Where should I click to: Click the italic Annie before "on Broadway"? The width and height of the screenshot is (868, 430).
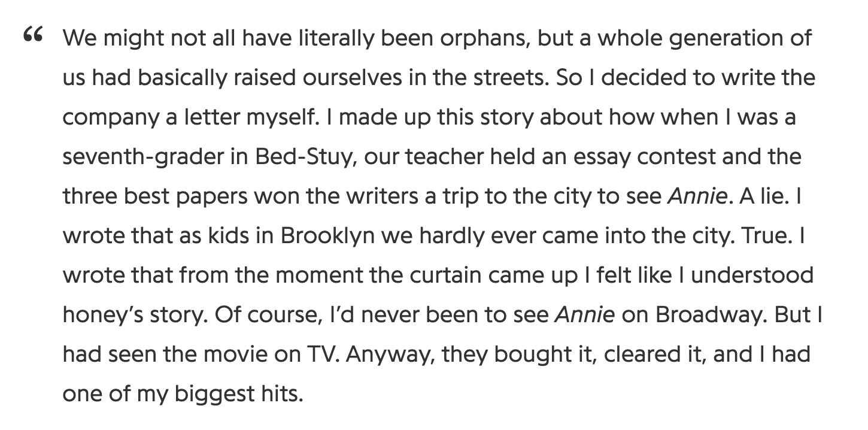(x=585, y=314)
